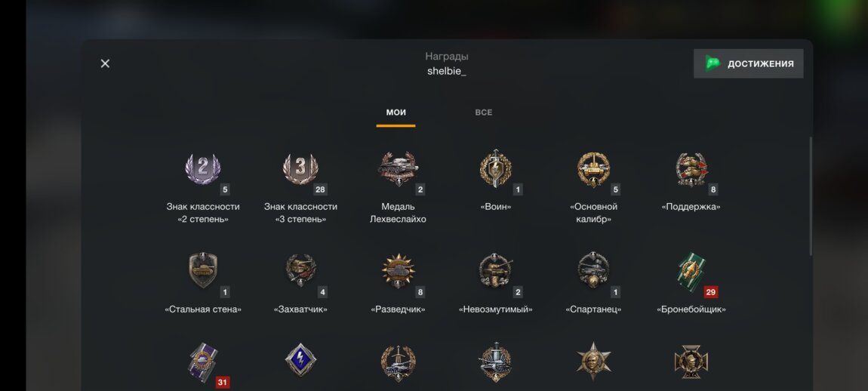Open the «Основной калибр» medal icon

(x=593, y=170)
